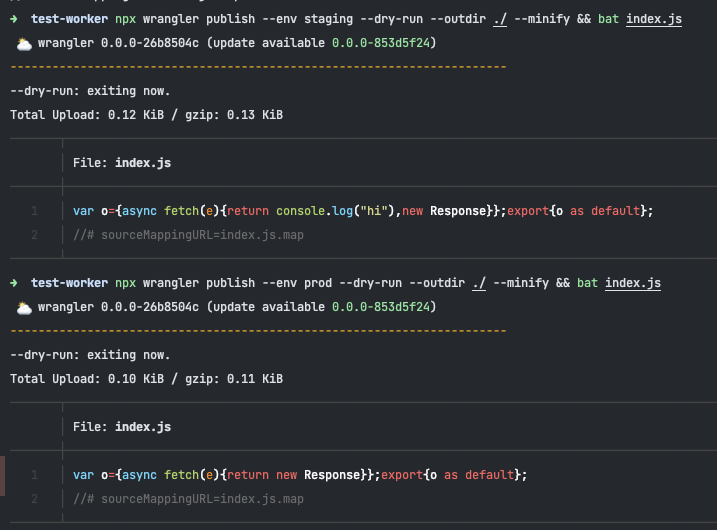Click the cloud emoji beside the first wrangler version line
The width and height of the screenshot is (717, 530).
(x=24, y=44)
